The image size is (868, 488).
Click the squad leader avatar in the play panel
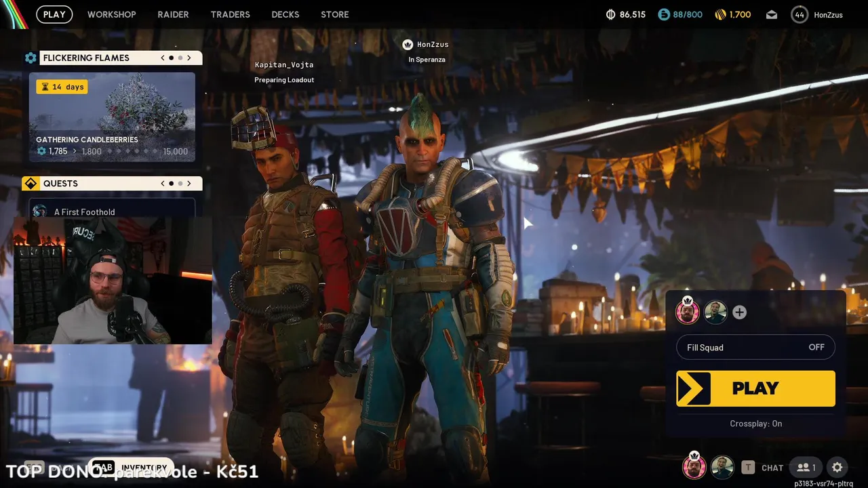(x=688, y=312)
